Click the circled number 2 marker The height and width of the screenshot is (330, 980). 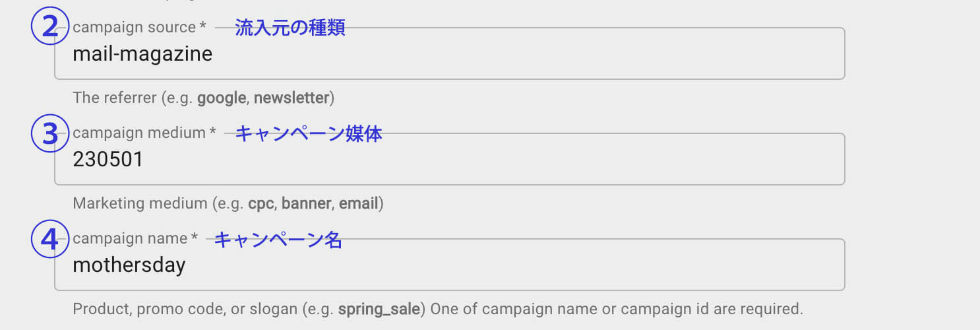click(50, 27)
